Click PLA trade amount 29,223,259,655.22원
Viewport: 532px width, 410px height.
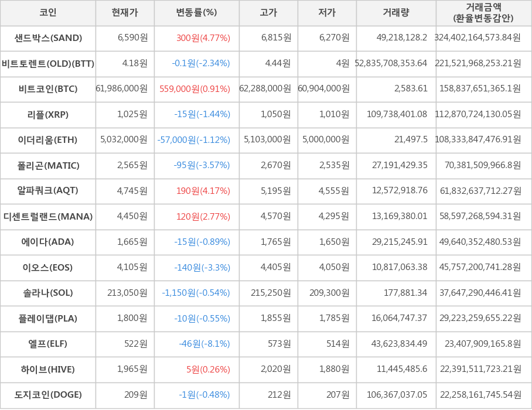[x=480, y=318]
